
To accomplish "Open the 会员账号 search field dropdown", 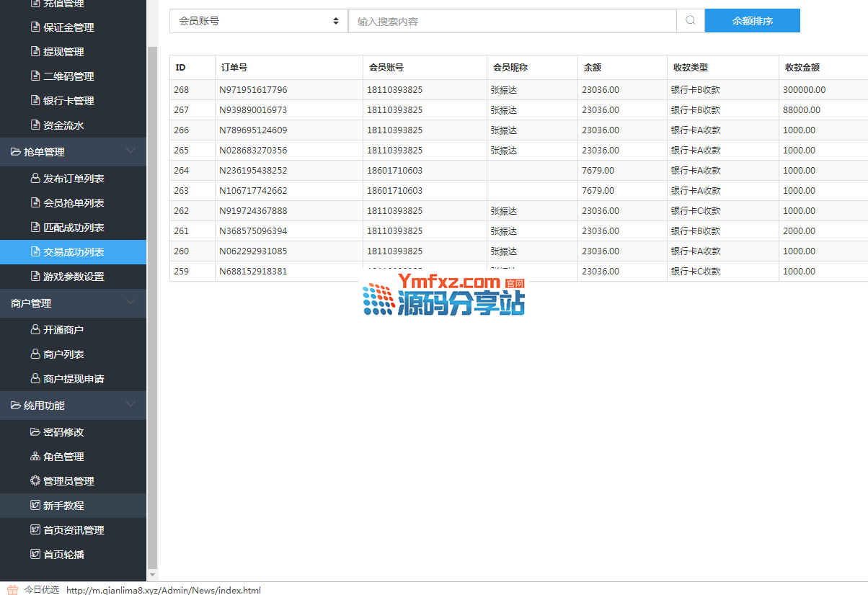I will click(x=259, y=21).
